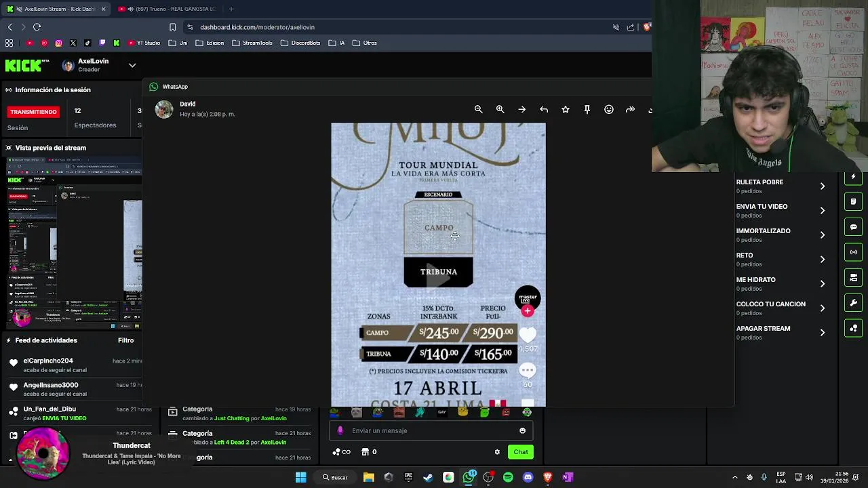
Task: Open Edicion bookmarks folder
Action: click(210, 43)
